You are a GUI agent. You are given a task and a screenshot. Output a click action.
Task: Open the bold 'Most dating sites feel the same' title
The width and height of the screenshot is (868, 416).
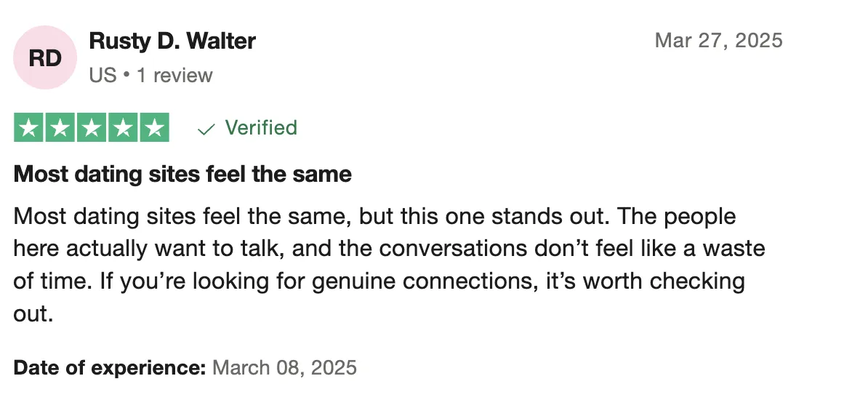coord(182,175)
